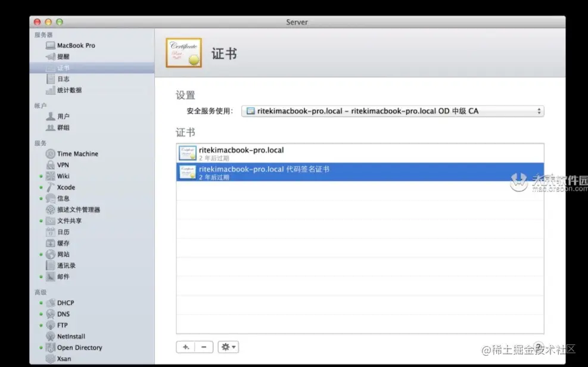Open the DNS service
The width and height of the screenshot is (588, 367).
pos(58,314)
